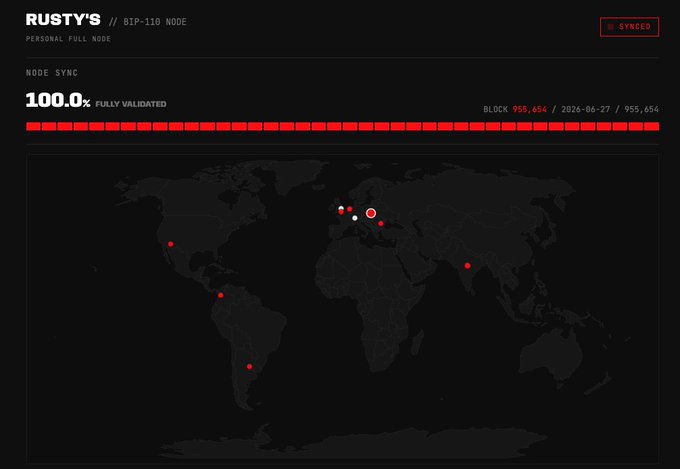Screen dimensions: 680x469
Task: Click the 'PERSONAL FULL NODE' subtitle
Action: coord(68,39)
